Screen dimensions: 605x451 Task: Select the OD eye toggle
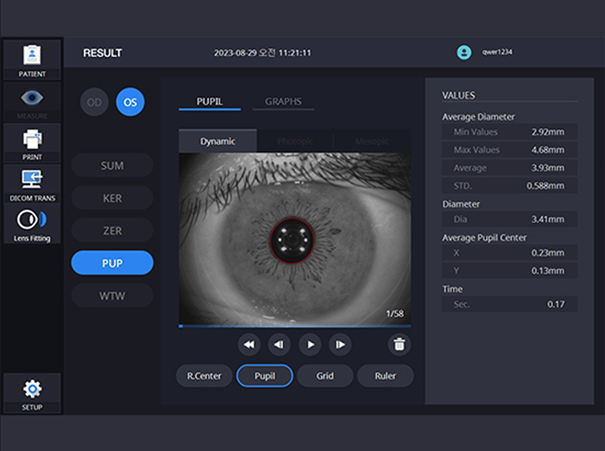[x=94, y=102]
